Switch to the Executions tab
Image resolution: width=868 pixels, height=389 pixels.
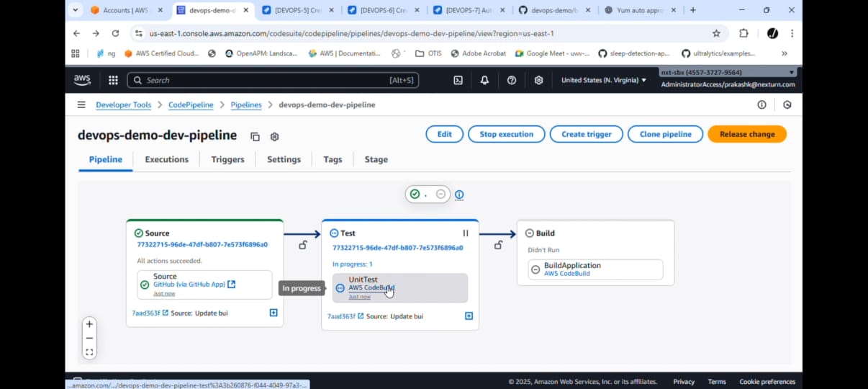pyautogui.click(x=166, y=159)
